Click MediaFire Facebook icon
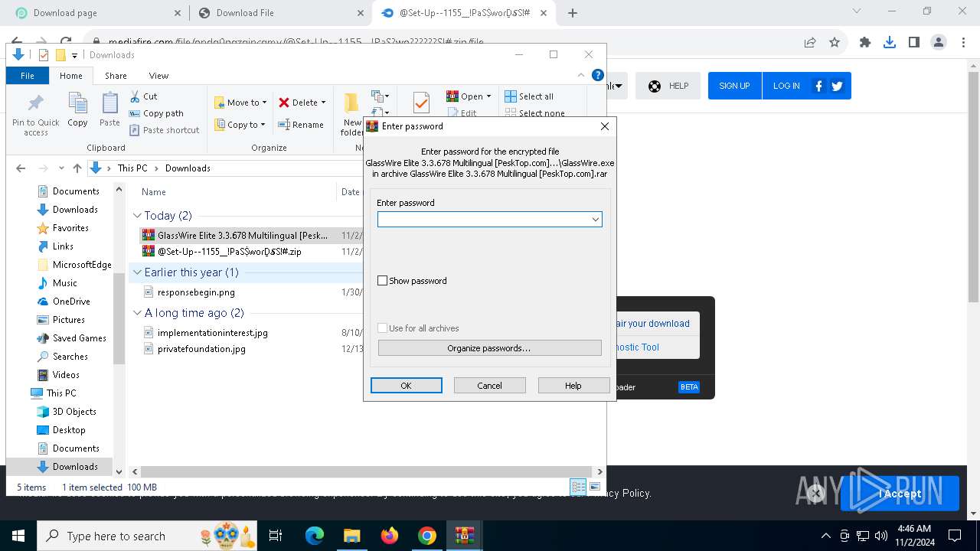Image resolution: width=980 pixels, height=551 pixels. (x=818, y=86)
